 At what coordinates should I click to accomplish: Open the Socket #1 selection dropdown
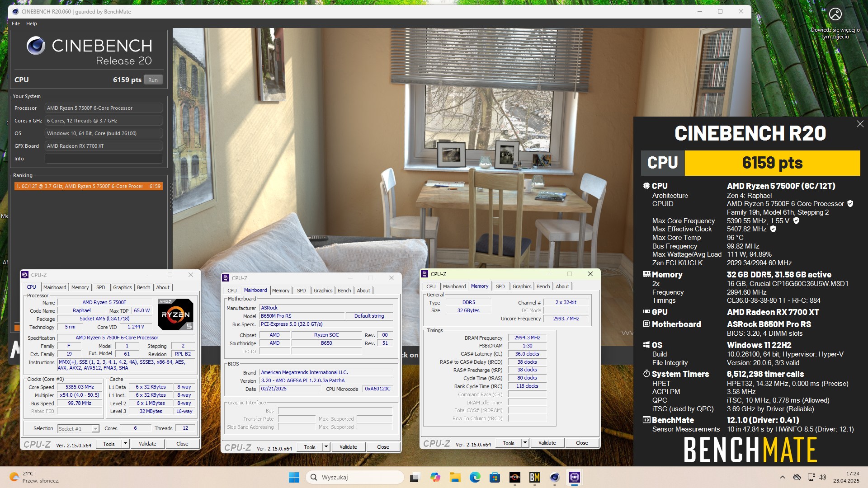coord(78,428)
